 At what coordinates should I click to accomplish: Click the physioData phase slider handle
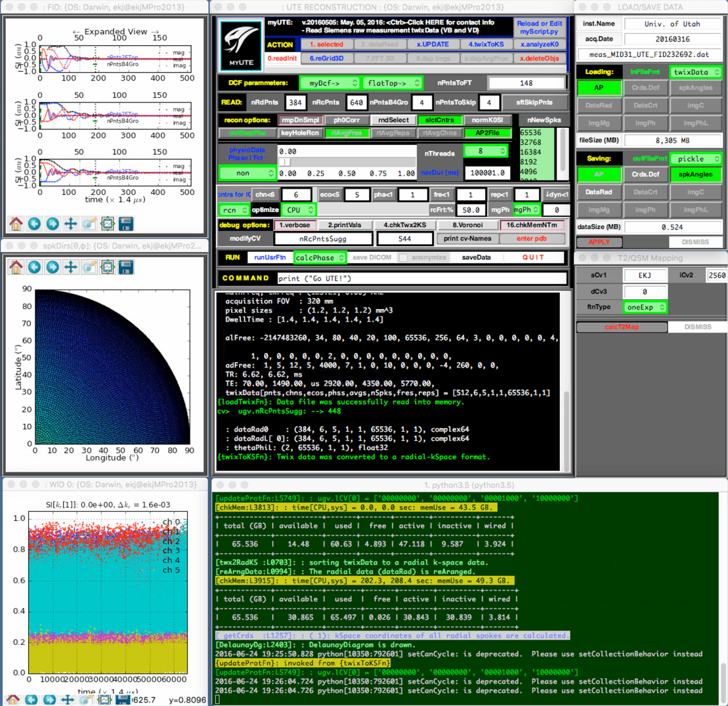(x=285, y=161)
